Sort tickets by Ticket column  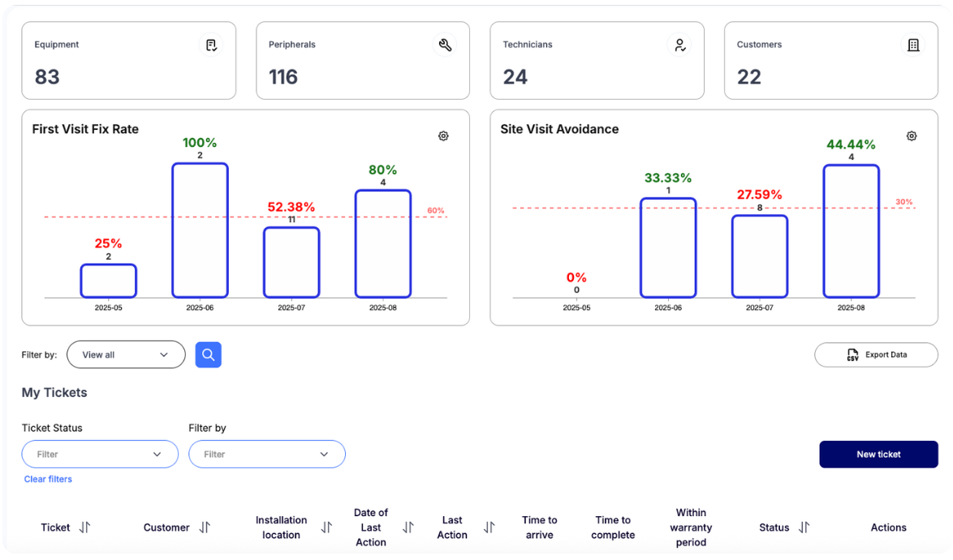pos(84,528)
